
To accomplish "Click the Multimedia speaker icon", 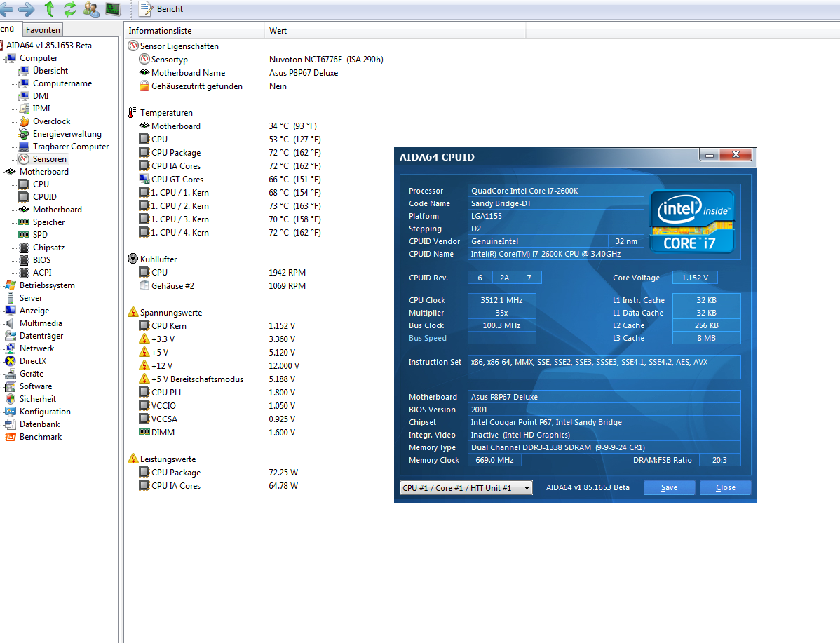I will 11,323.
